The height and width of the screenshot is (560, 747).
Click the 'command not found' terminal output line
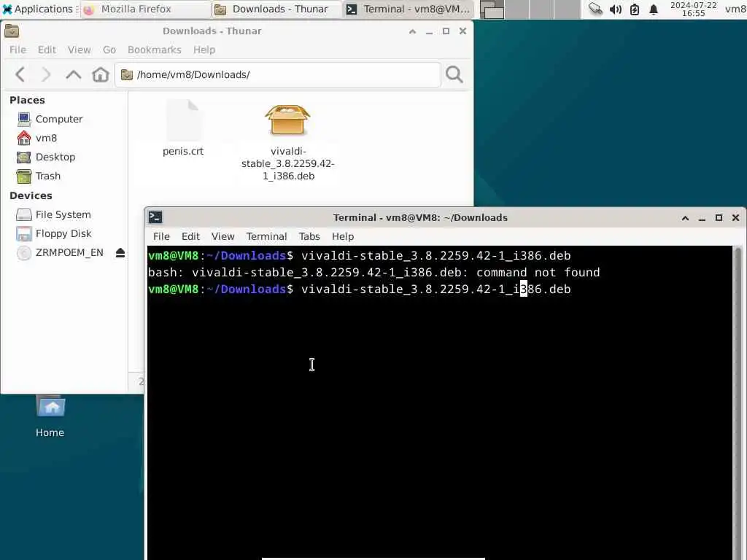pyautogui.click(x=373, y=273)
